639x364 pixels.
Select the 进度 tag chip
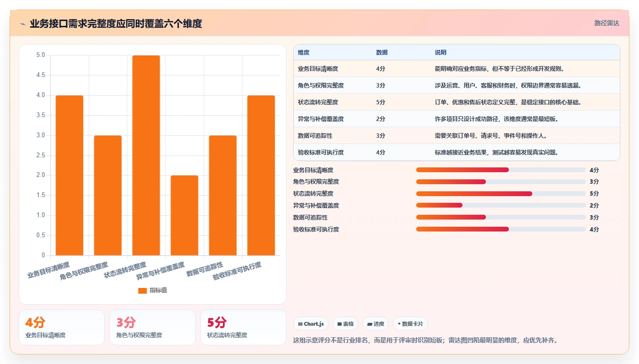coord(375,324)
